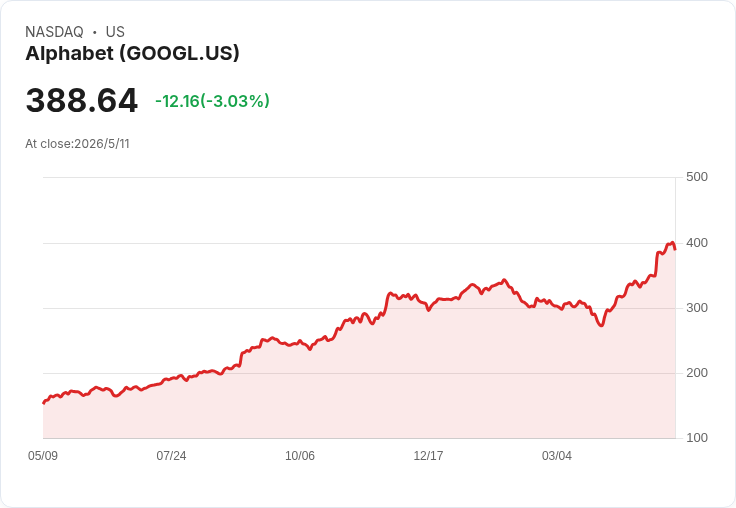Click the US market label
736x508 pixels.
pyautogui.click(x=115, y=32)
